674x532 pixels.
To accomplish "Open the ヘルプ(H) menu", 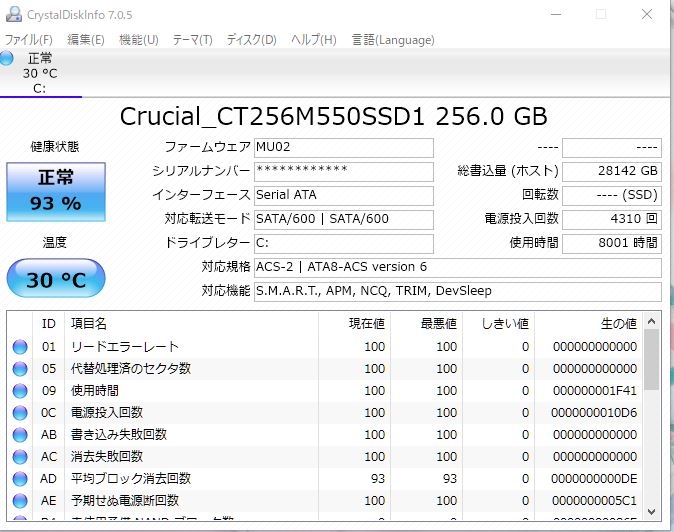I will click(314, 40).
